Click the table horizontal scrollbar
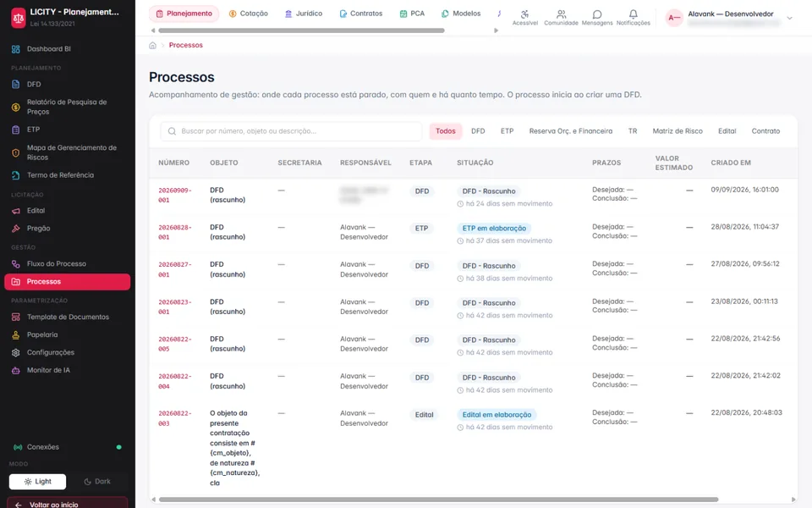The width and height of the screenshot is (812, 508). click(x=438, y=500)
